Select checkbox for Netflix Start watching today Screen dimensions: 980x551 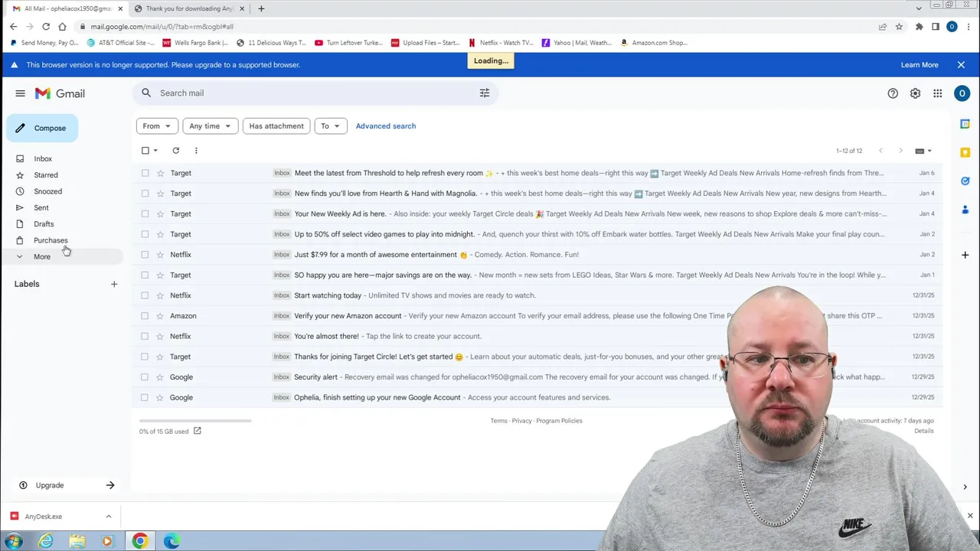[x=145, y=295]
